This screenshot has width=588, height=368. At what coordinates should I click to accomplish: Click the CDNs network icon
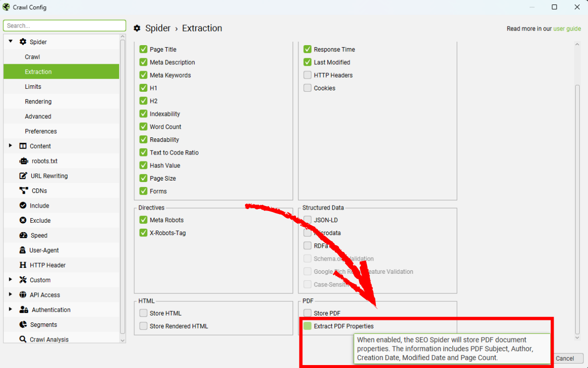point(23,191)
